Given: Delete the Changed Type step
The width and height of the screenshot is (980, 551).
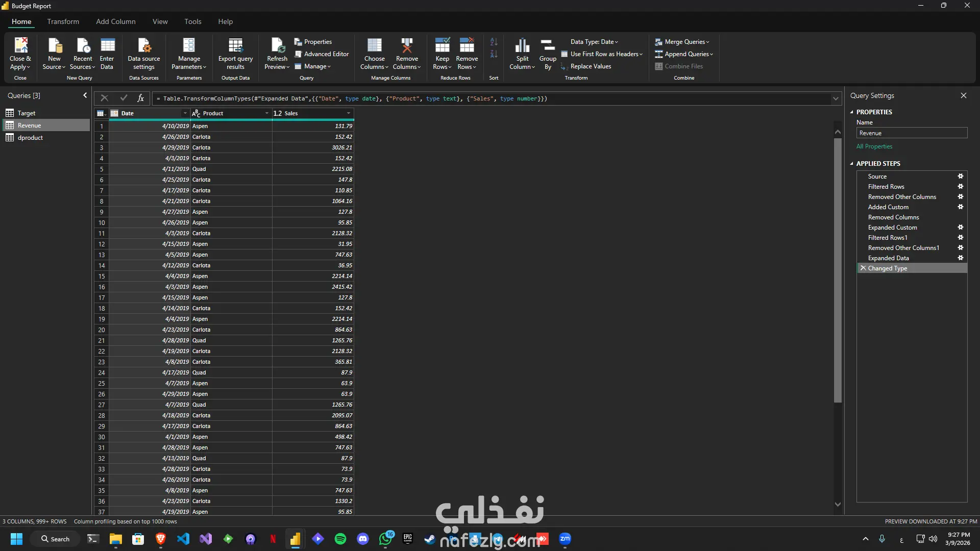Looking at the screenshot, I should (863, 268).
